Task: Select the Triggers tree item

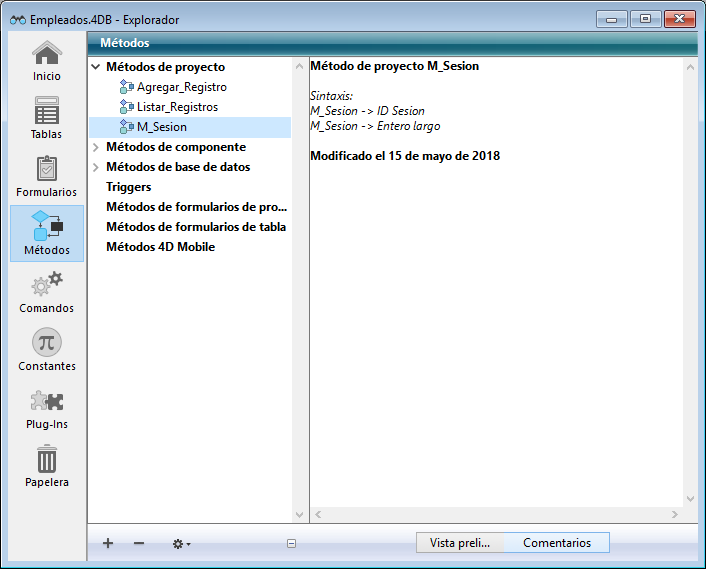Action: coord(129,187)
